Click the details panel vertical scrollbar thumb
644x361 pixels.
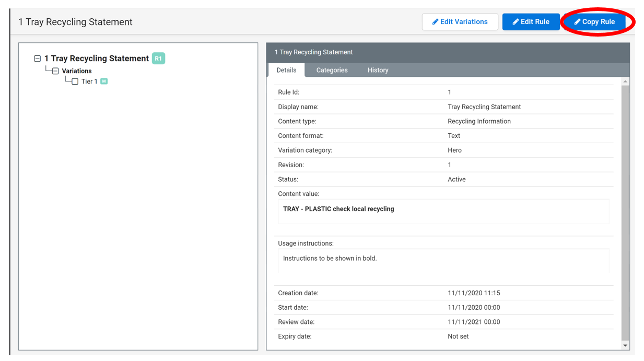click(625, 209)
